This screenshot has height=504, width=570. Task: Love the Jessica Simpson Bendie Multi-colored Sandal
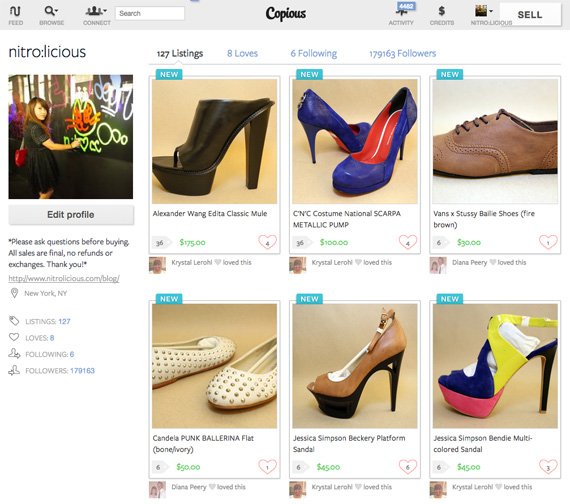pos(548,467)
